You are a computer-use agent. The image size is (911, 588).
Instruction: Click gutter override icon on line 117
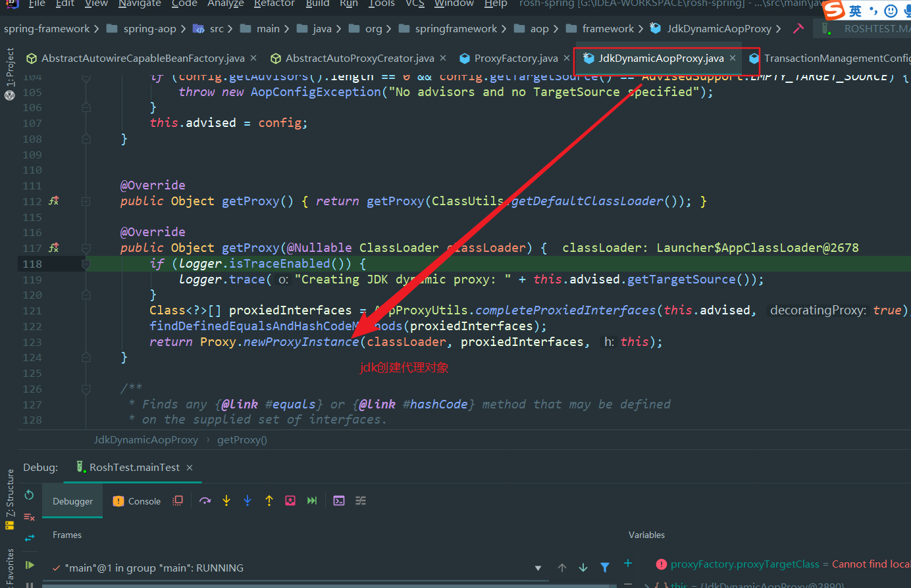pos(54,248)
